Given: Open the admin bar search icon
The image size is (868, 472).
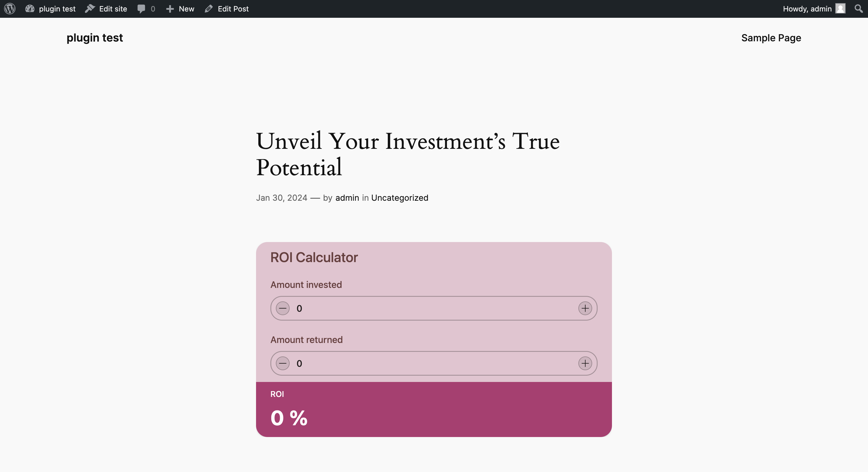Looking at the screenshot, I should pos(859,9).
